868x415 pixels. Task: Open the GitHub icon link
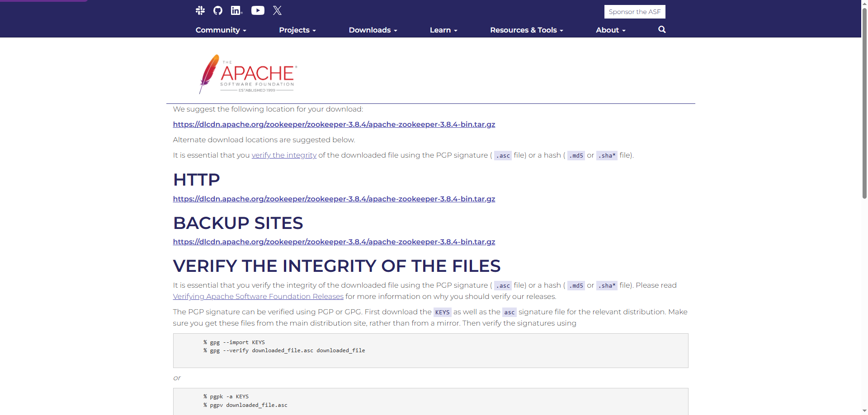[x=218, y=10]
